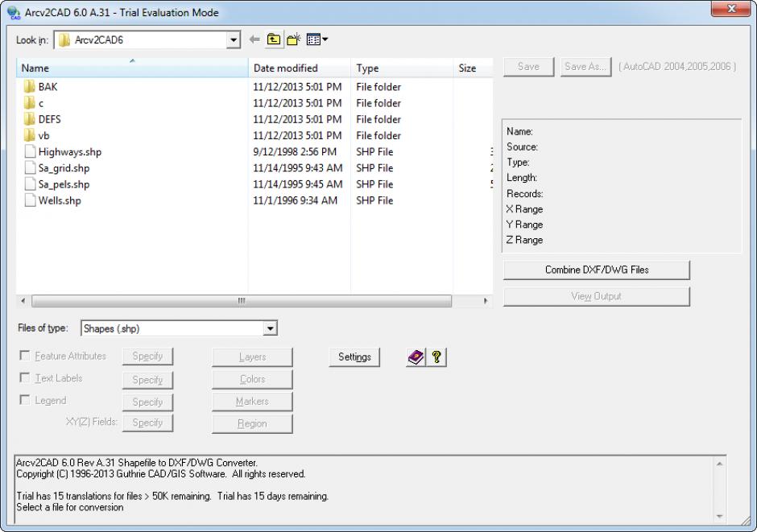Click the Back arrow navigation icon
The width and height of the screenshot is (757, 532).
point(254,39)
